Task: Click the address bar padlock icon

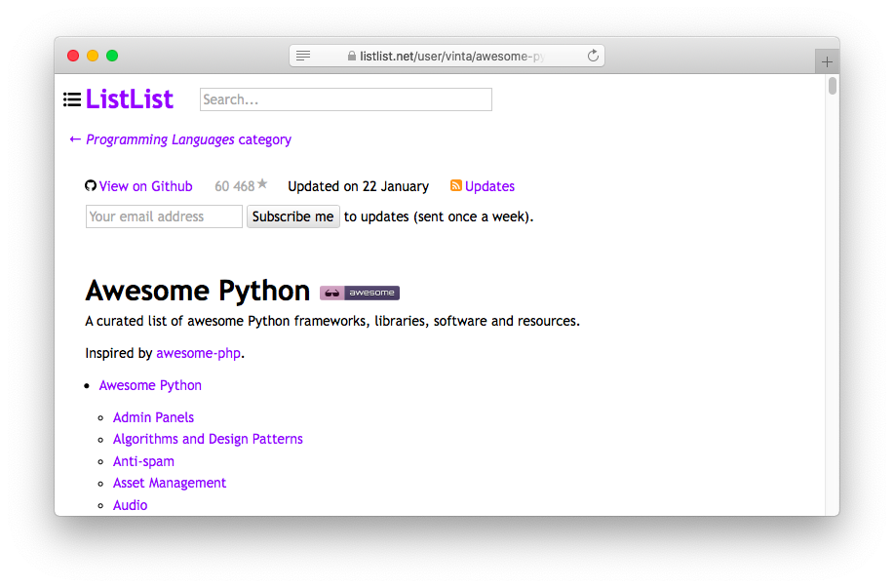Action: coord(352,57)
